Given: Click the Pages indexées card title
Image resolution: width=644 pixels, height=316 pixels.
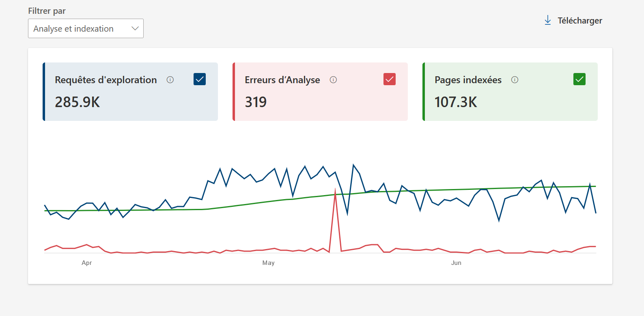Looking at the screenshot, I should pos(468,80).
